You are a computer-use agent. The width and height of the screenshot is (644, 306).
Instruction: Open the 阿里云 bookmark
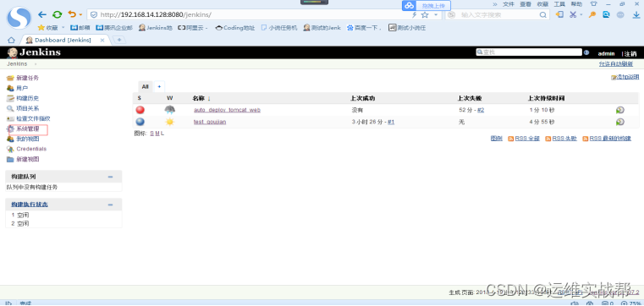pyautogui.click(x=192, y=28)
